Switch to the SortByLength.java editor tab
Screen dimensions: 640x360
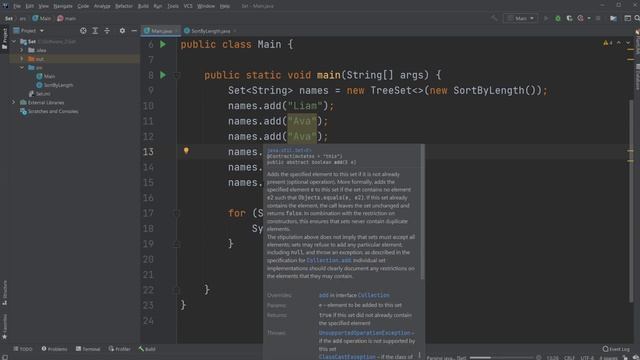coord(211,31)
